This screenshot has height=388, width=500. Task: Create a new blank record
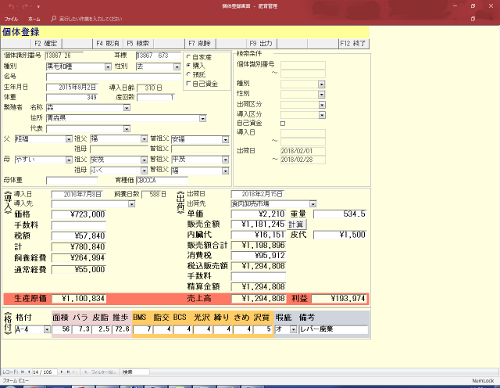(76, 372)
